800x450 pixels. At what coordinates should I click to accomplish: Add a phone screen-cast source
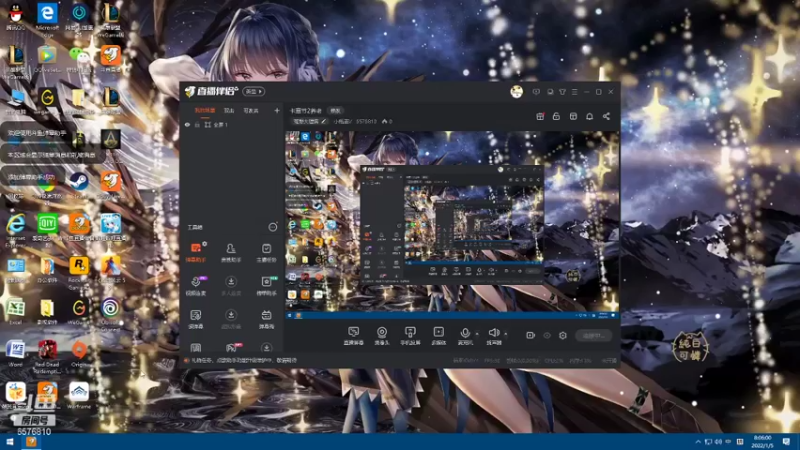410,336
